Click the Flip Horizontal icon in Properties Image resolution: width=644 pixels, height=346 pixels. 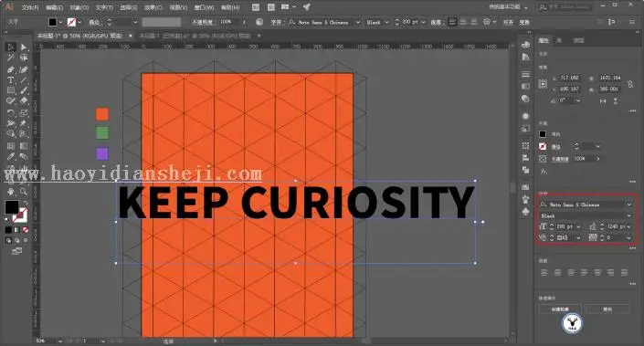(x=603, y=101)
